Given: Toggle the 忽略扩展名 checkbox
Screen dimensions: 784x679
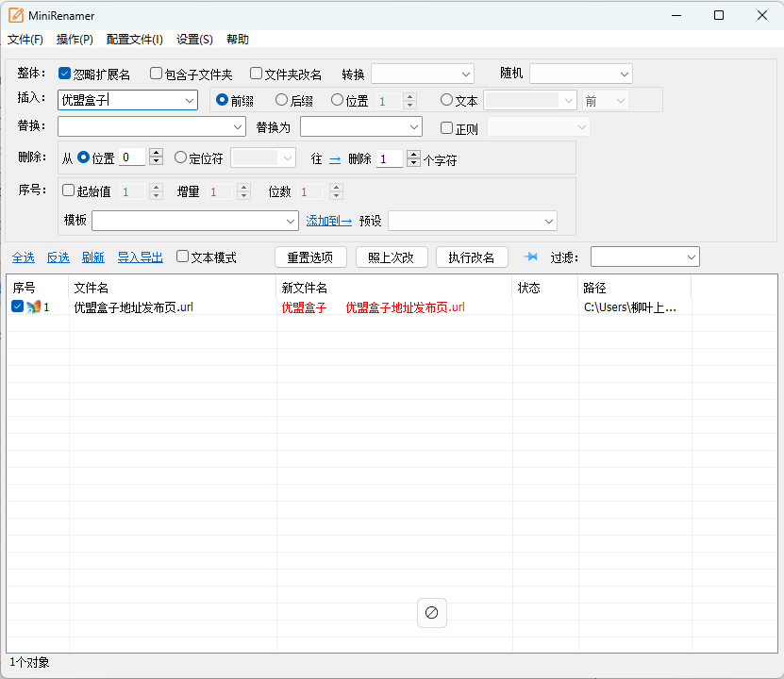Looking at the screenshot, I should tap(64, 74).
